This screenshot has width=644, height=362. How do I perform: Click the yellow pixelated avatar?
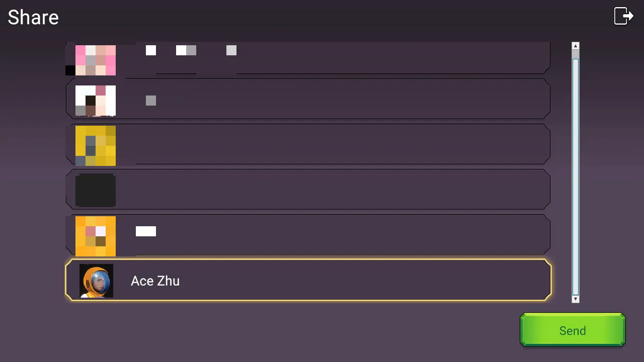[96, 145]
